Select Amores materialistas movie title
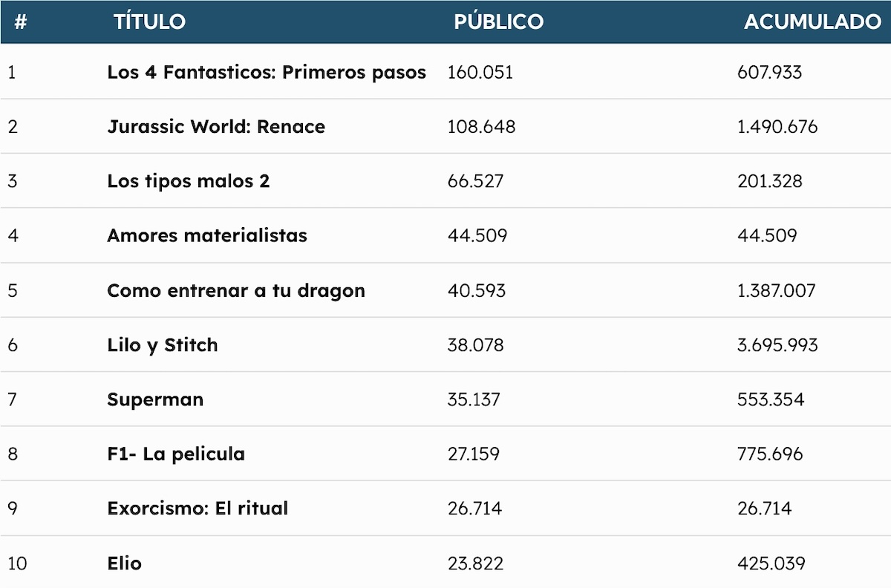This screenshot has width=891, height=588. (x=207, y=235)
